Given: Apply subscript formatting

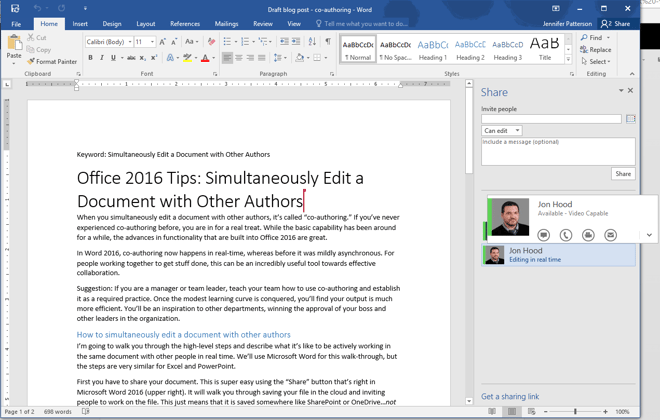Looking at the screenshot, I should click(x=143, y=58).
